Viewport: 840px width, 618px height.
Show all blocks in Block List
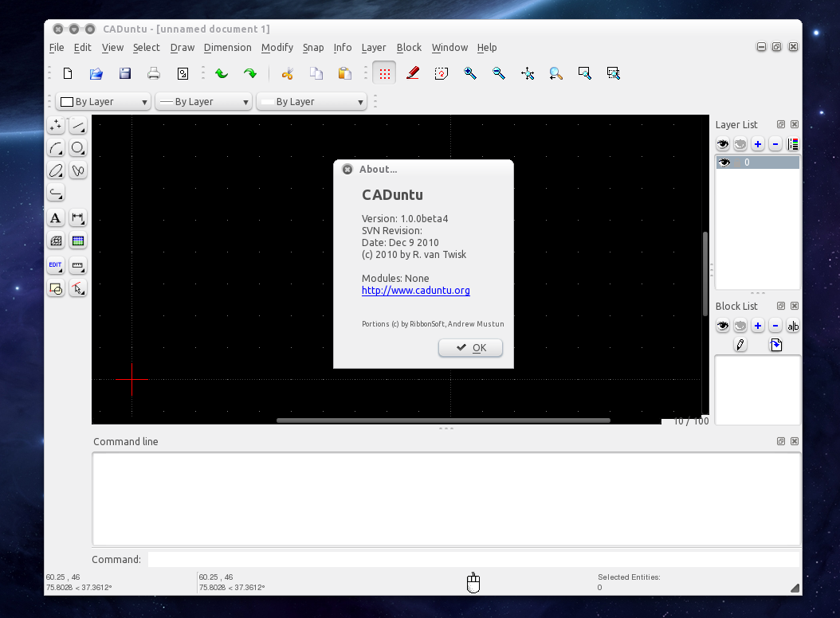click(x=723, y=326)
